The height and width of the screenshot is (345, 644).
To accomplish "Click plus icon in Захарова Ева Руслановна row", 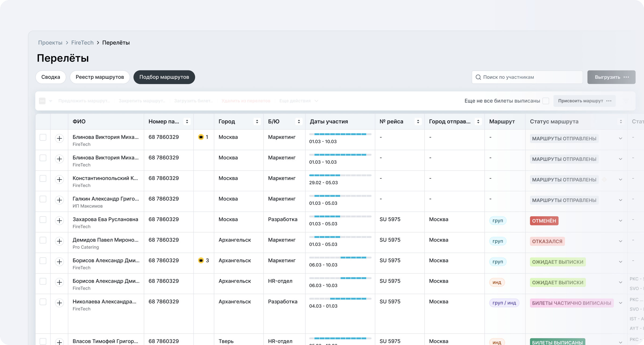I will click(x=59, y=221).
